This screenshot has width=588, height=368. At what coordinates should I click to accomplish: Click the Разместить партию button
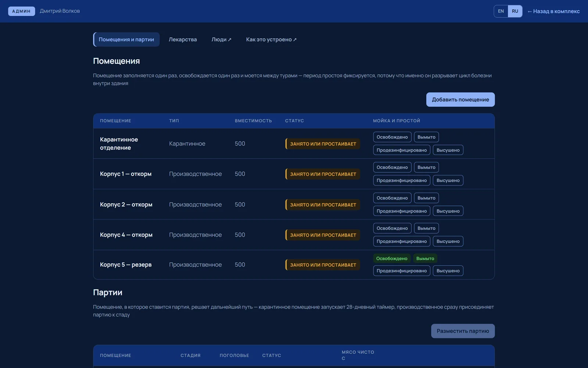tap(463, 331)
